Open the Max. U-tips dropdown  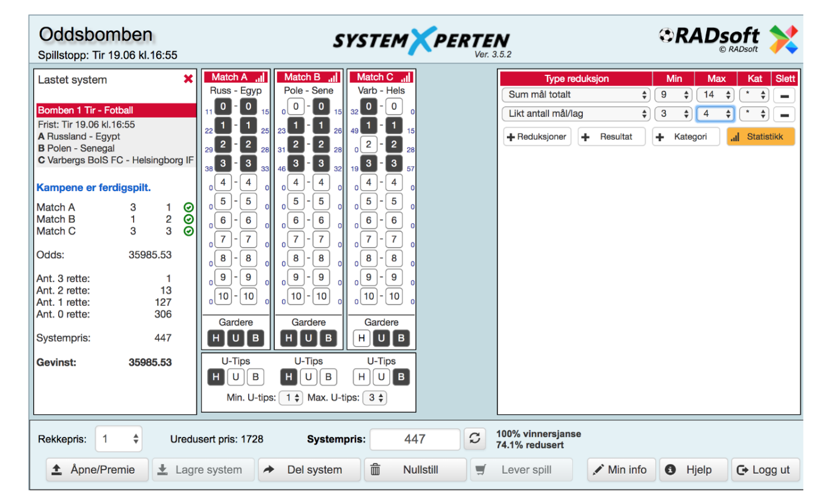(374, 398)
